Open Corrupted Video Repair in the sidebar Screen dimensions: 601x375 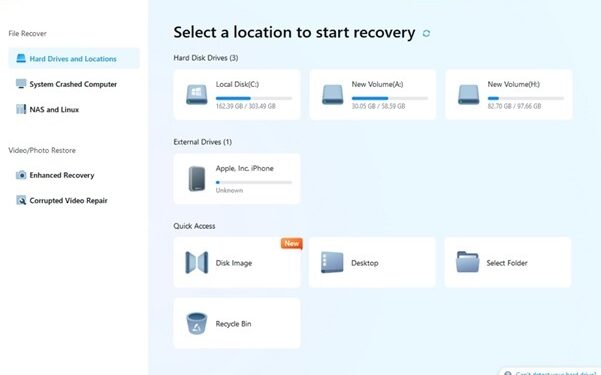[x=74, y=201]
